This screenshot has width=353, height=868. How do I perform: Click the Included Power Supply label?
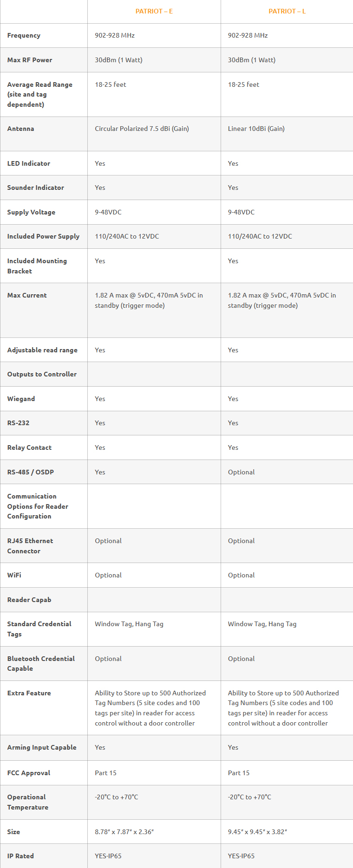point(43,236)
